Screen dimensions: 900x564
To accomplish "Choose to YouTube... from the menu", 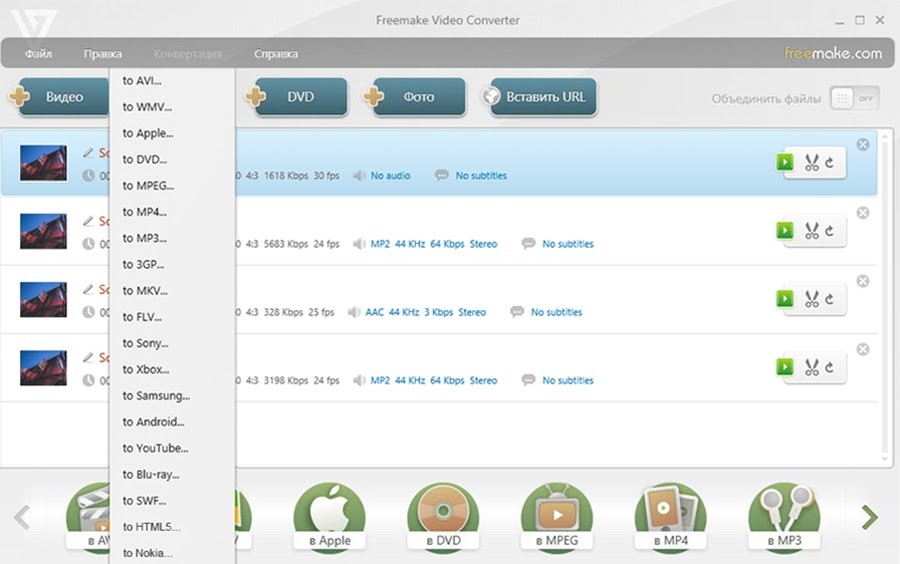I will coord(156,448).
